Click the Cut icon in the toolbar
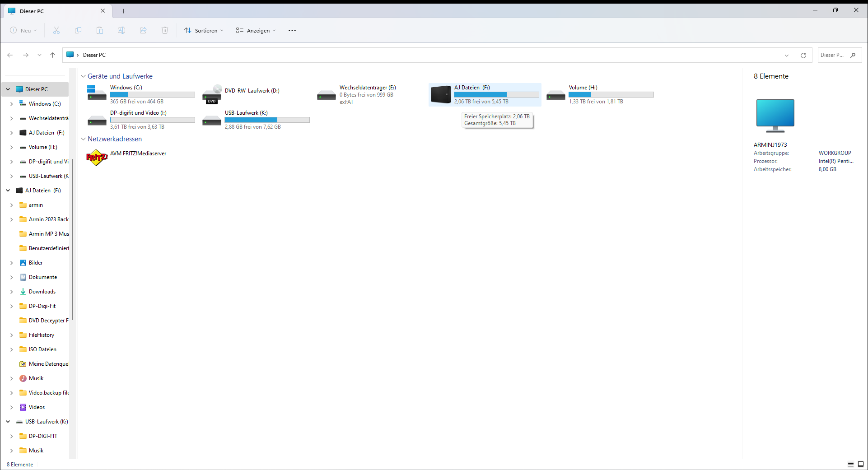Viewport: 868px width, 470px height. coord(56,30)
